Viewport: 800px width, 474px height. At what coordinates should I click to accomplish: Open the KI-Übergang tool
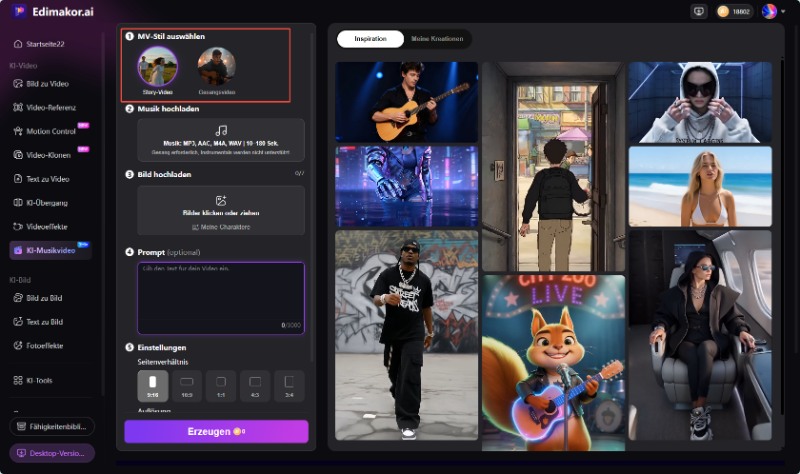(x=41, y=203)
